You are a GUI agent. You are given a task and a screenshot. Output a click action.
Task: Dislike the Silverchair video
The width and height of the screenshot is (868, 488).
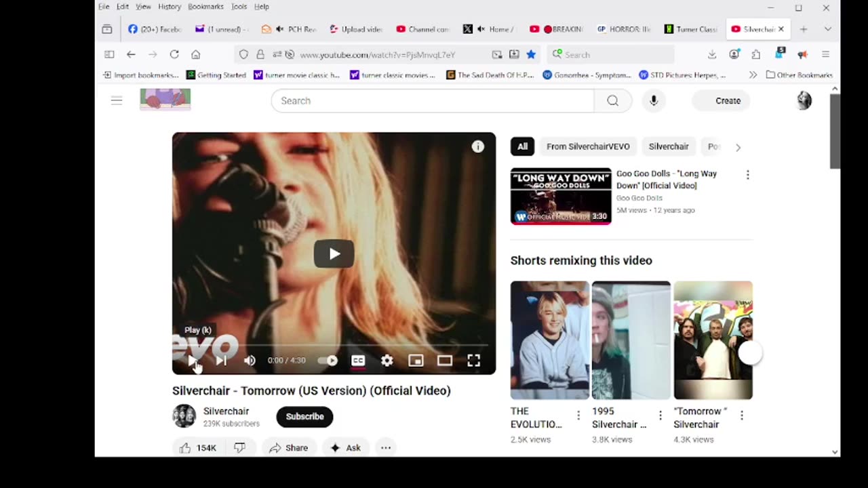coord(239,448)
